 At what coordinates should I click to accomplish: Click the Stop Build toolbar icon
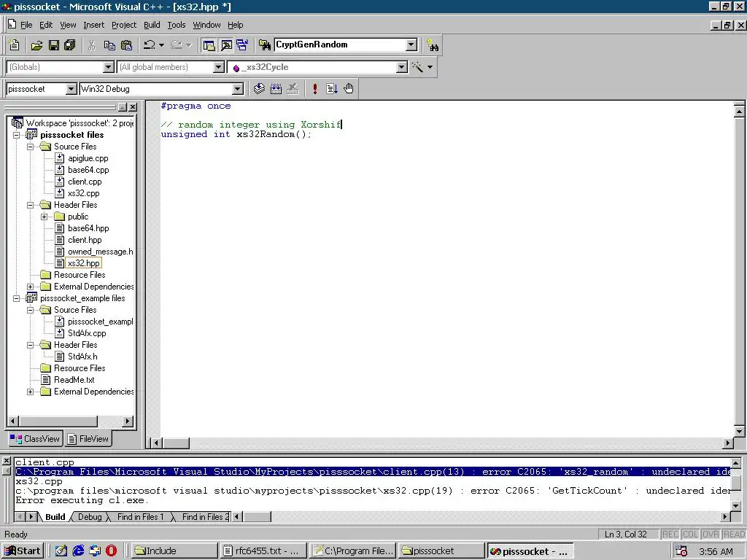[x=293, y=88]
